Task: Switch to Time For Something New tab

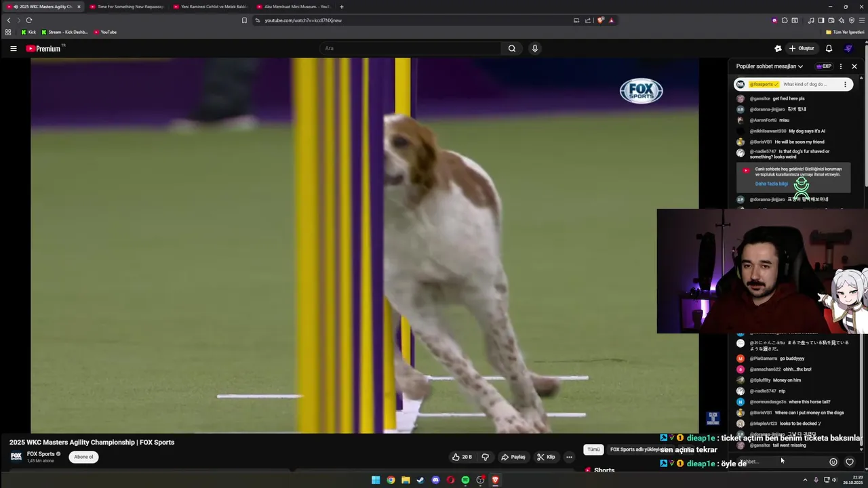Action: click(x=127, y=7)
